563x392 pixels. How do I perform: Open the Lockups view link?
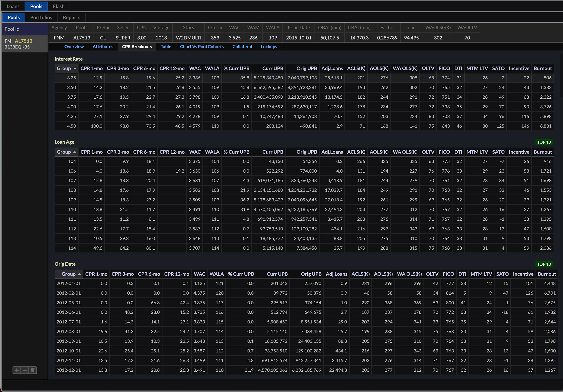269,47
